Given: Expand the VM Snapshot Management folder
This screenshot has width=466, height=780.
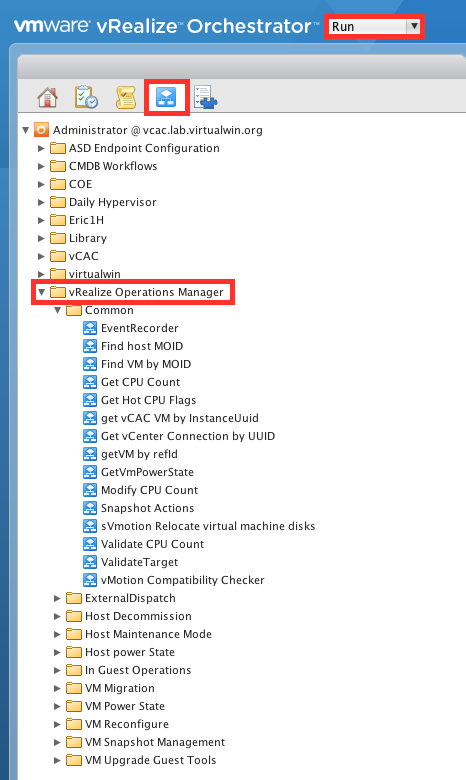Looking at the screenshot, I should click(x=58, y=742).
